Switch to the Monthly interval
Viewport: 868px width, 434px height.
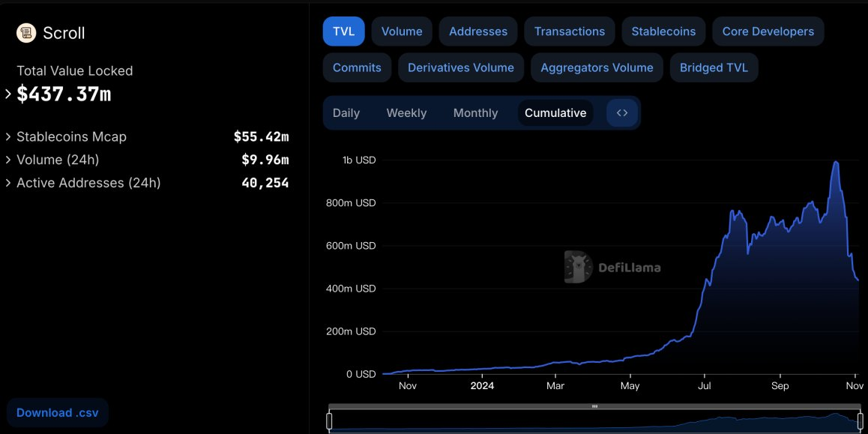(475, 113)
